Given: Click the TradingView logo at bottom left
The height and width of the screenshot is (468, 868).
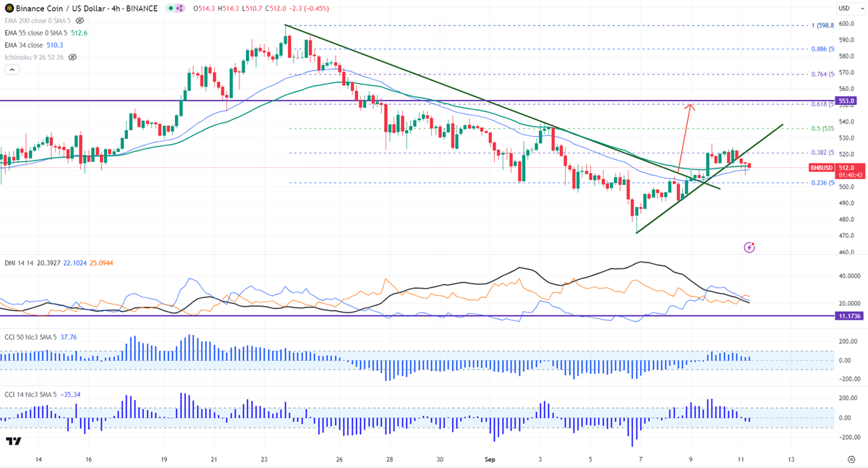Looking at the screenshot, I should pos(12,441).
